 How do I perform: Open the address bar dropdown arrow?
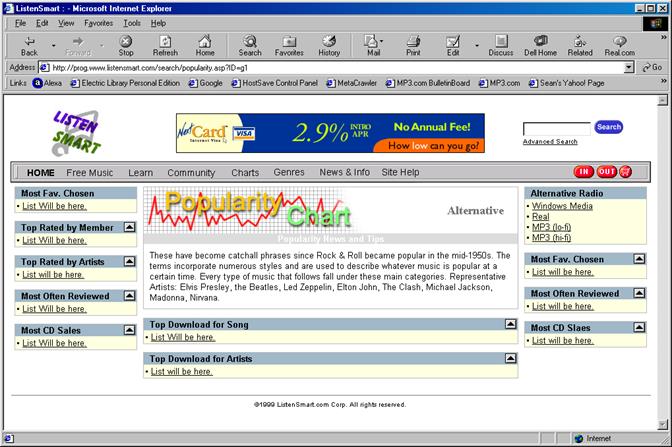[629, 67]
